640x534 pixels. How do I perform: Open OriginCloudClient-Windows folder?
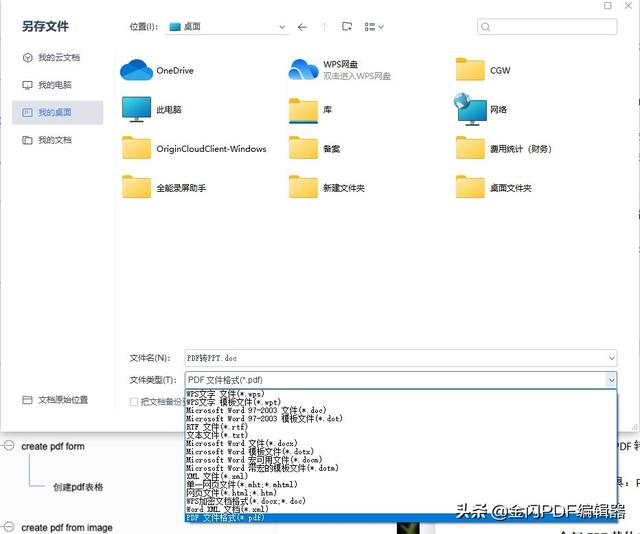[194, 149]
